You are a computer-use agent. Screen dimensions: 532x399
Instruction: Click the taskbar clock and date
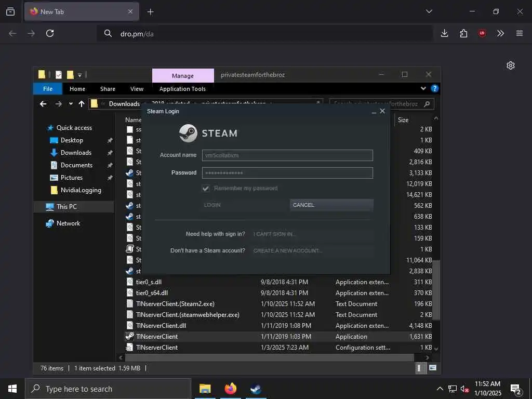(x=487, y=389)
